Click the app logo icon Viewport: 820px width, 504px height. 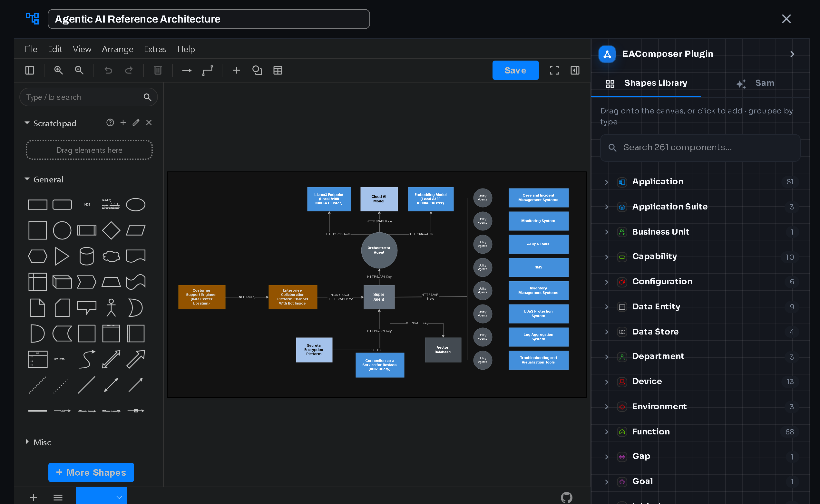pos(32,19)
